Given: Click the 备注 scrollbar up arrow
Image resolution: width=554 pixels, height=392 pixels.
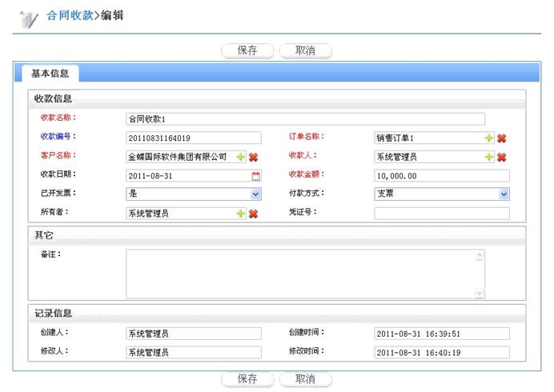Looking at the screenshot, I should [480, 255].
